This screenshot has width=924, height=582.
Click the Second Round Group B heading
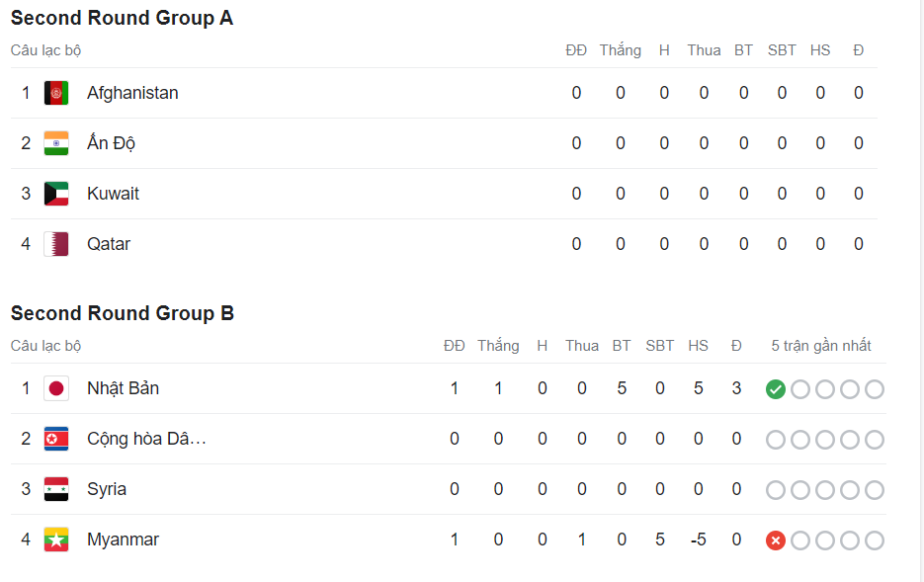123,313
